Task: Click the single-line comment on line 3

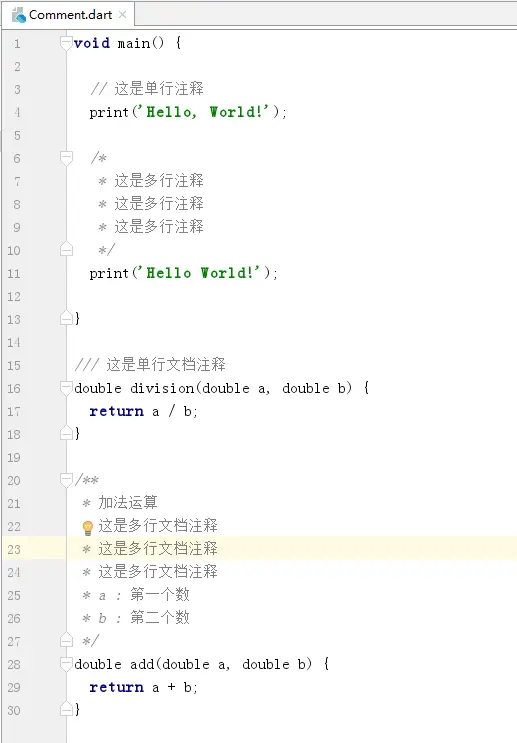Action: (x=147, y=89)
